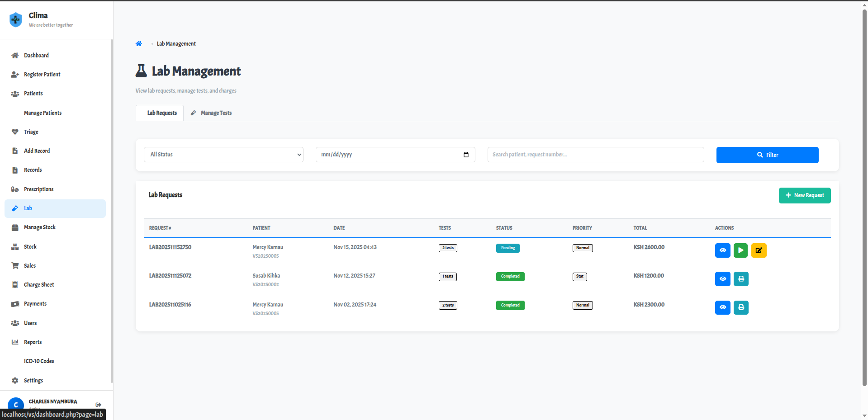Screen dimensions: 868x420
Task: Click the home breadcrumb icon
Action: click(x=139, y=44)
